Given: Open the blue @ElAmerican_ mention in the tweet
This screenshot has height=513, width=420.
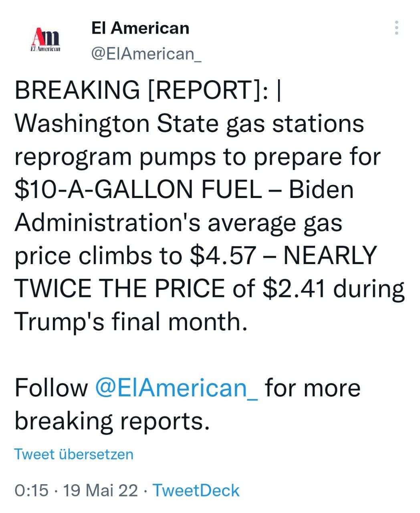Looking at the screenshot, I should [x=176, y=388].
